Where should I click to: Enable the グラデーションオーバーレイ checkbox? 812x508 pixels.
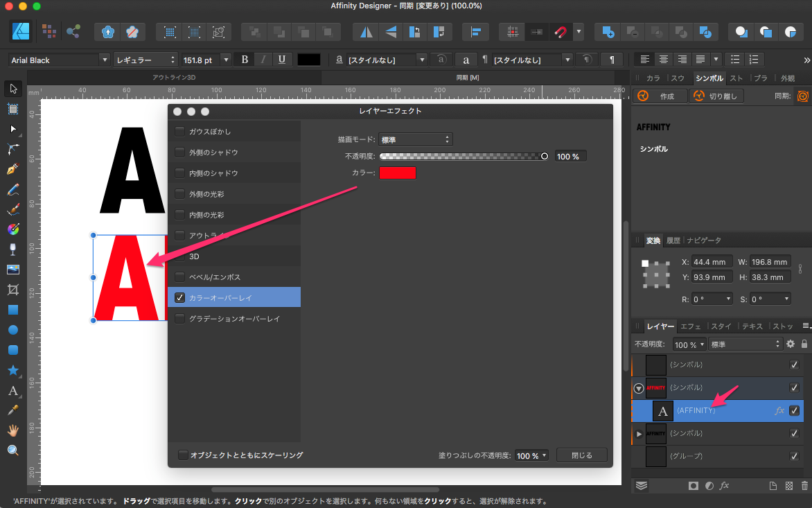click(x=179, y=318)
